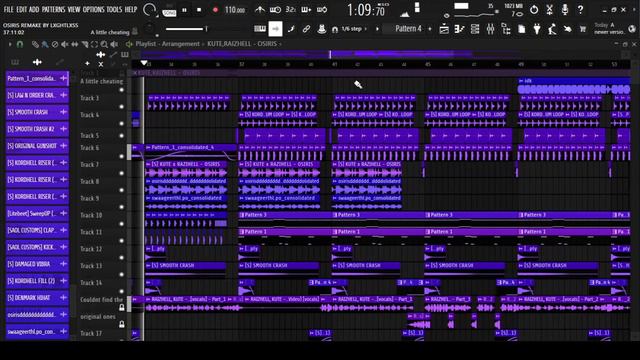Click the scissors render/cut icon
The width and height of the screenshot is (640, 360).
549,10
